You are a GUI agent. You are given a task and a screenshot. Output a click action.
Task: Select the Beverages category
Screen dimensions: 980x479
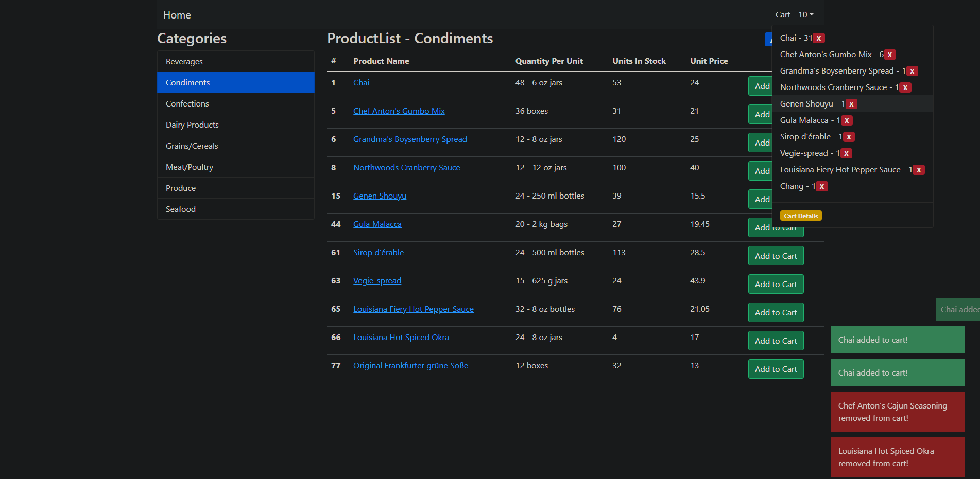(x=235, y=61)
